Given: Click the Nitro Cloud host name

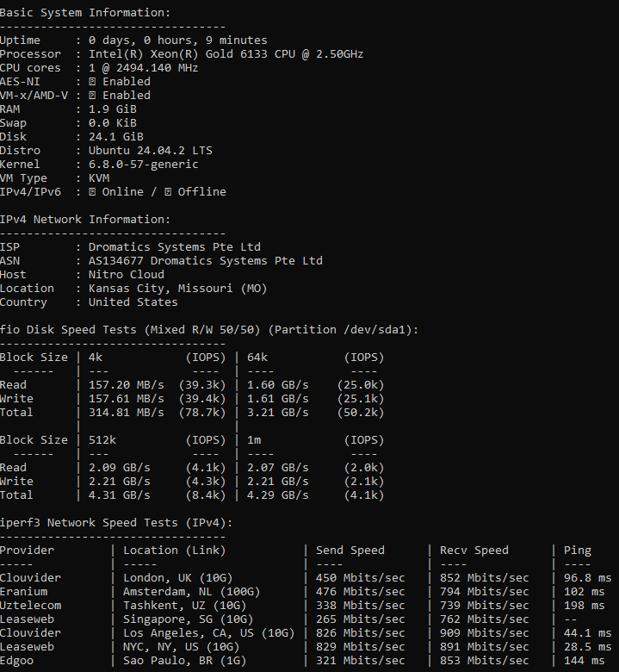Looking at the screenshot, I should 127,275.
